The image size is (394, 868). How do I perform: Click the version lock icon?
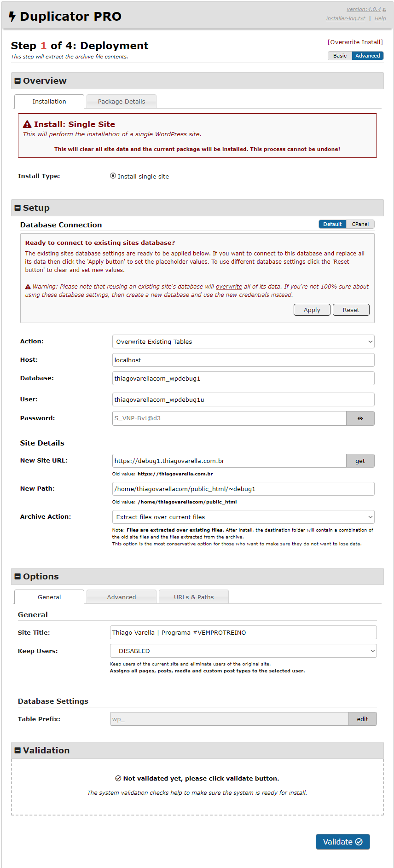pos(384,10)
